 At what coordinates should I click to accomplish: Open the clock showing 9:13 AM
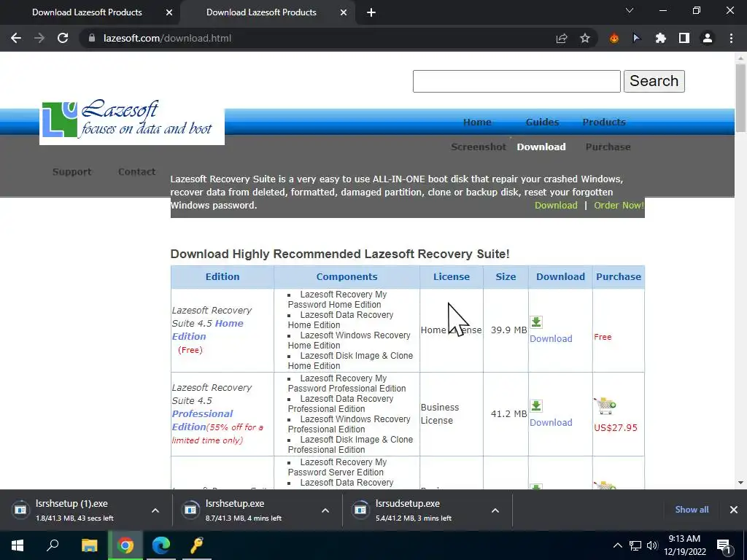click(684, 545)
